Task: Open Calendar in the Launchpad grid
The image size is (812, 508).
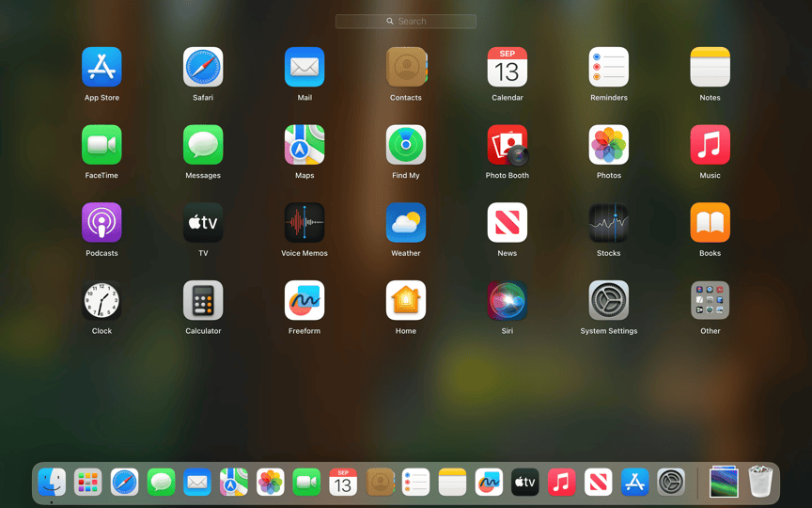Action: [x=507, y=67]
